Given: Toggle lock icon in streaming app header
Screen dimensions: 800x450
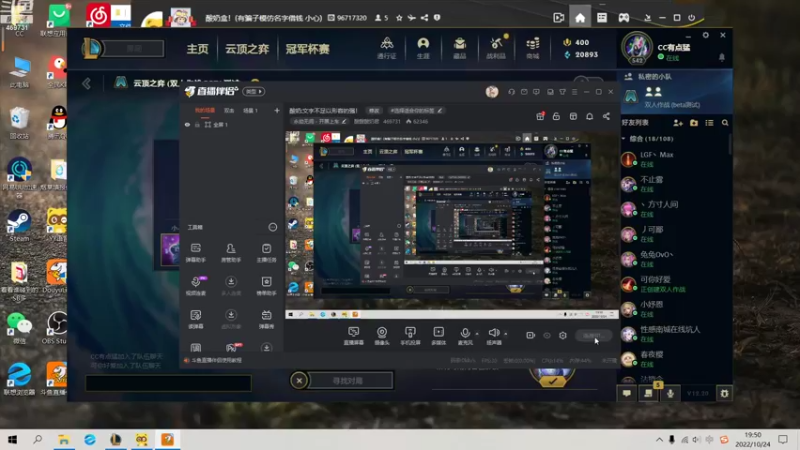Looking at the screenshot, I should (x=556, y=116).
